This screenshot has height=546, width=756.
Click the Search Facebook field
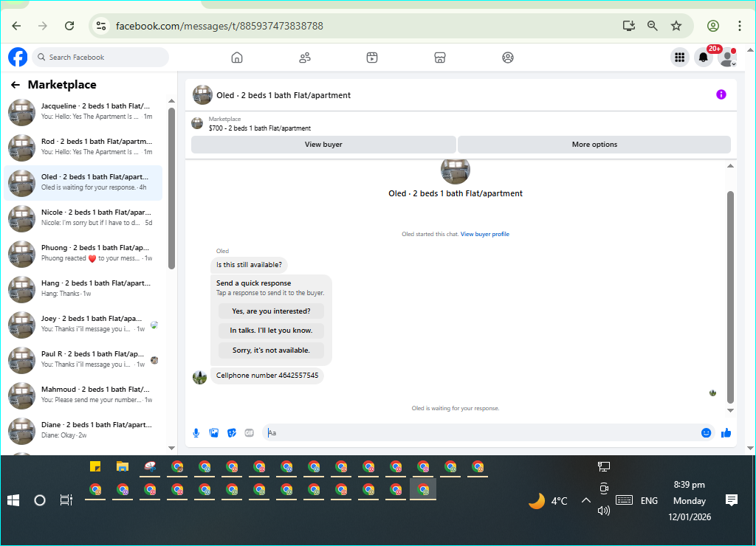tap(100, 58)
